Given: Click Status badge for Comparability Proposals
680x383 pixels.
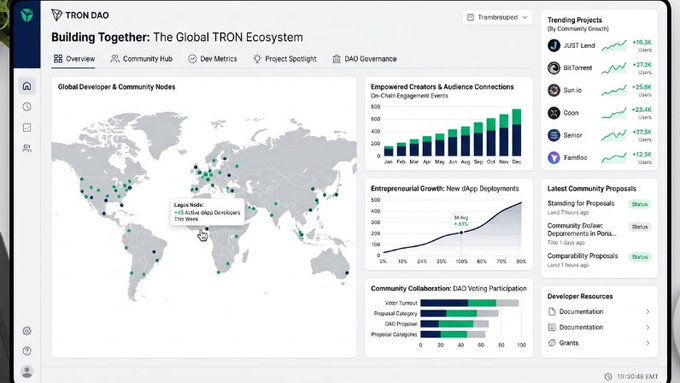Looking at the screenshot, I should (x=640, y=257).
